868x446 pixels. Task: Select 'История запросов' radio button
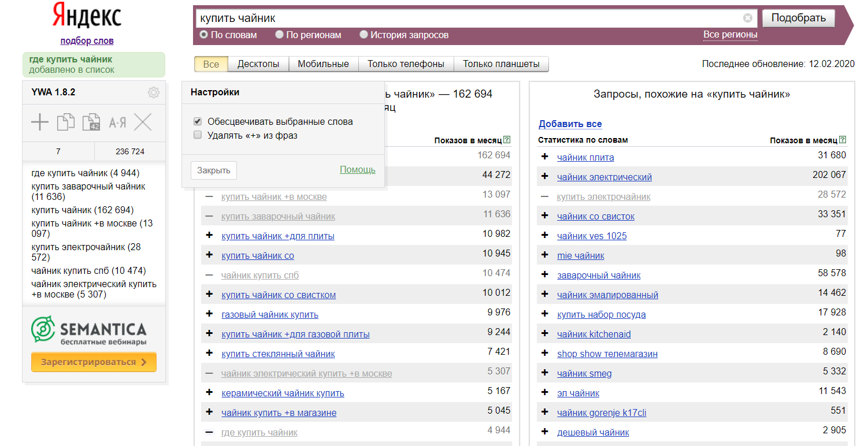point(363,35)
